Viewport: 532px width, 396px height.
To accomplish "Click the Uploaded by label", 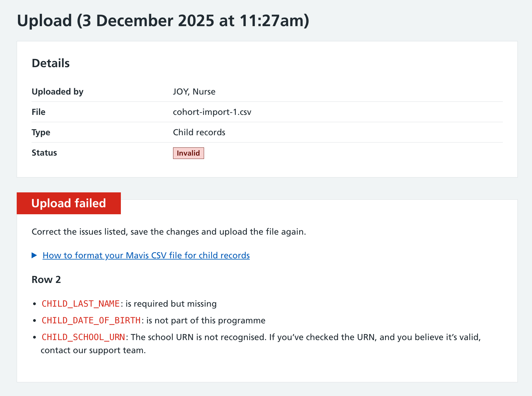I will [58, 91].
